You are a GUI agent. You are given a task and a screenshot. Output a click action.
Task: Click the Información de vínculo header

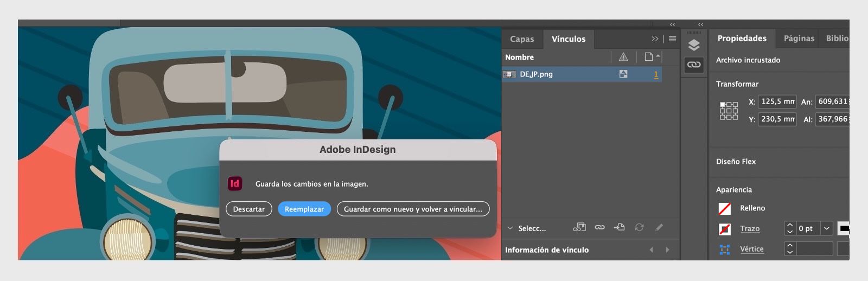point(547,250)
